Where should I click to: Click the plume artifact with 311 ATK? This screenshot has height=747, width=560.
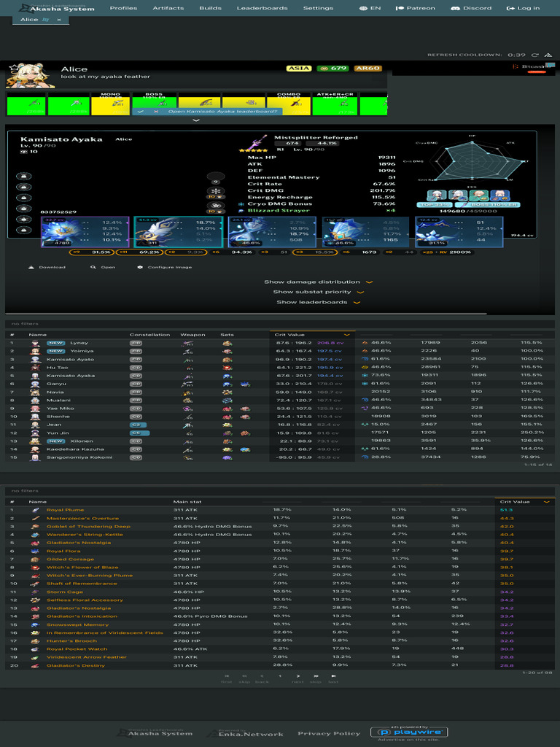[178, 232]
